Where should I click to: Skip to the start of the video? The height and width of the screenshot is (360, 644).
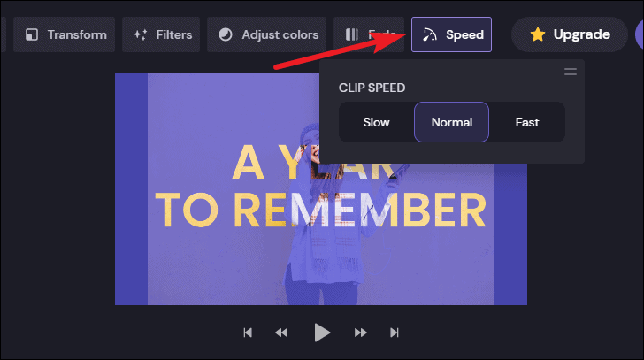(x=248, y=333)
